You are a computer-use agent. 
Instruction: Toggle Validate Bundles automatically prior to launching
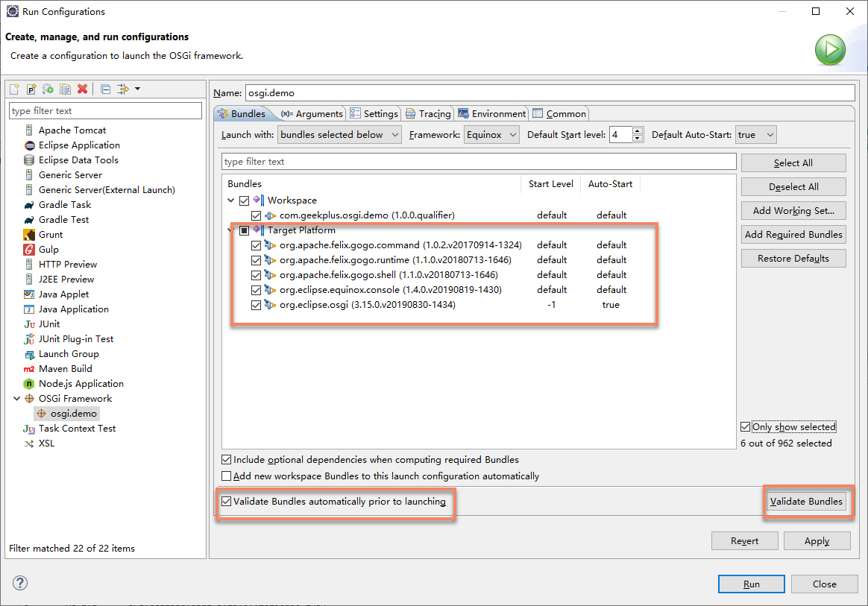(226, 502)
